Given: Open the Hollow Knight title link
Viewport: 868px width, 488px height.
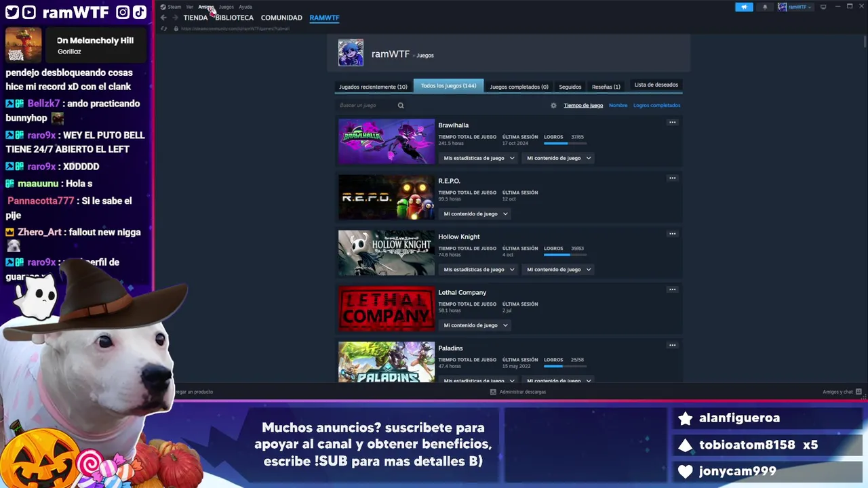Looking at the screenshot, I should click(x=459, y=237).
